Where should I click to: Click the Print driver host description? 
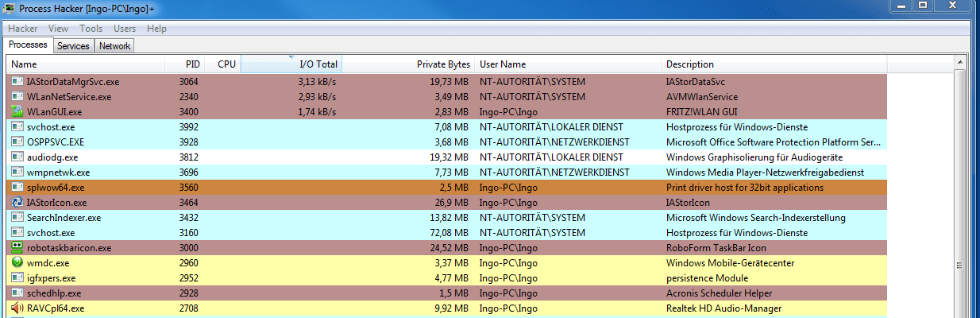click(x=744, y=187)
